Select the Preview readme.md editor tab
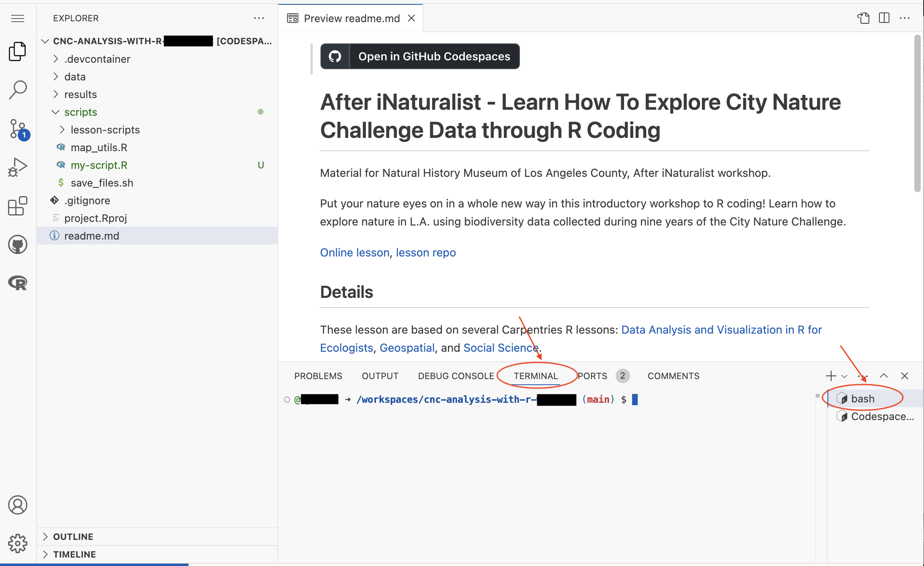The image size is (924, 566). coord(351,18)
